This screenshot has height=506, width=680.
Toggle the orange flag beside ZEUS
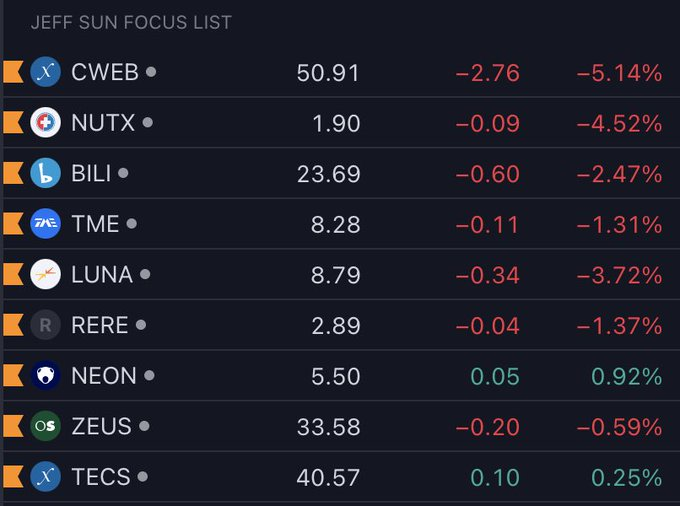tap(13, 426)
